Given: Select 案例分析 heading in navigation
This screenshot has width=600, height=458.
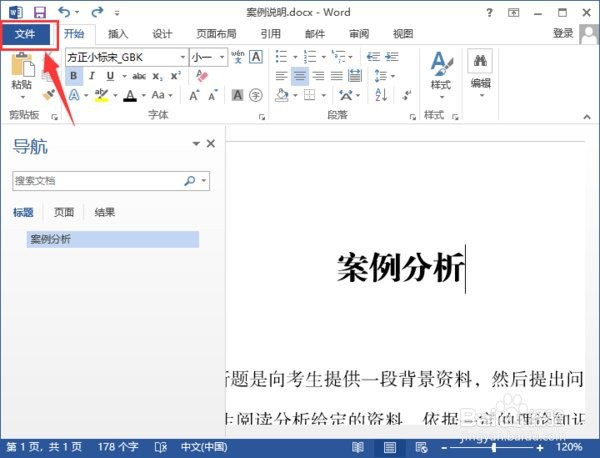Looking at the screenshot, I should (x=112, y=239).
